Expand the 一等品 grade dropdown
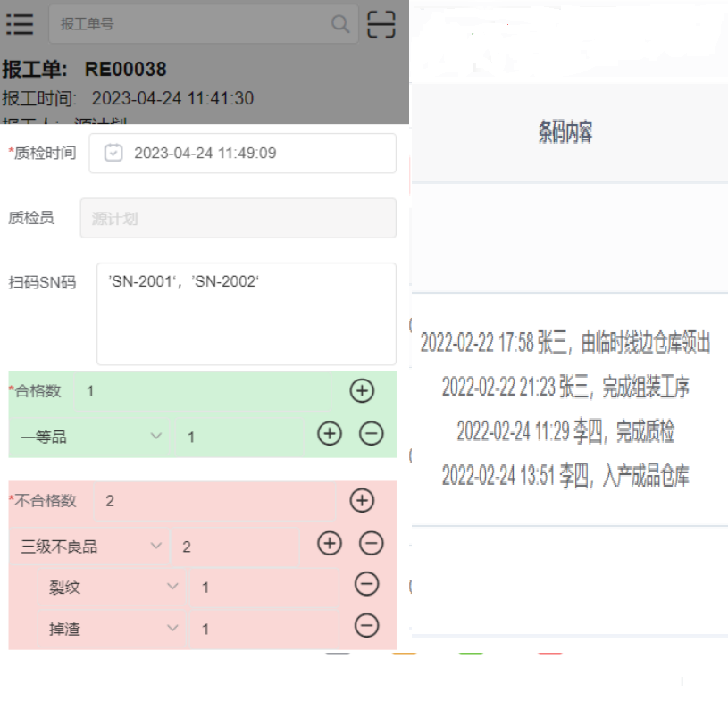 point(156,436)
